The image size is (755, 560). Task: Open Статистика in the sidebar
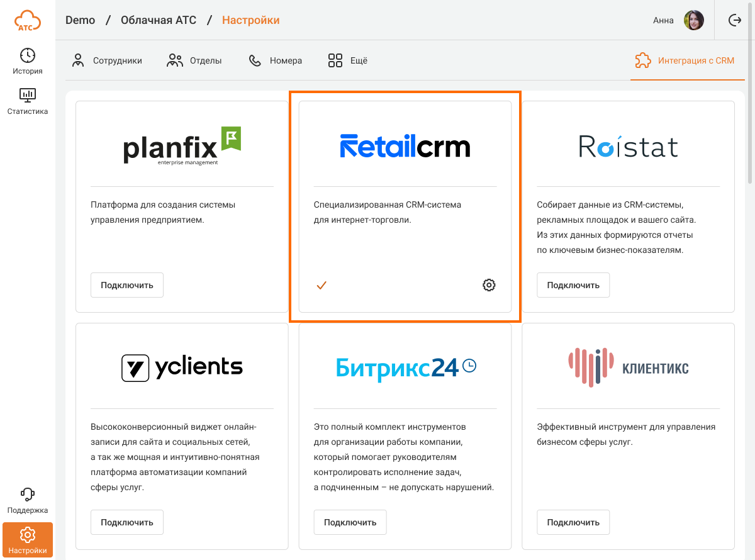pos(28,101)
